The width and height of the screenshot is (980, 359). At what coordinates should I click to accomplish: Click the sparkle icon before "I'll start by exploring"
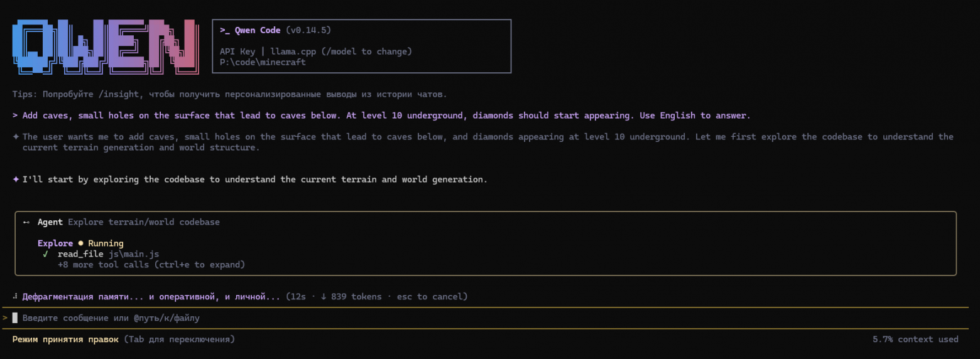click(x=16, y=179)
